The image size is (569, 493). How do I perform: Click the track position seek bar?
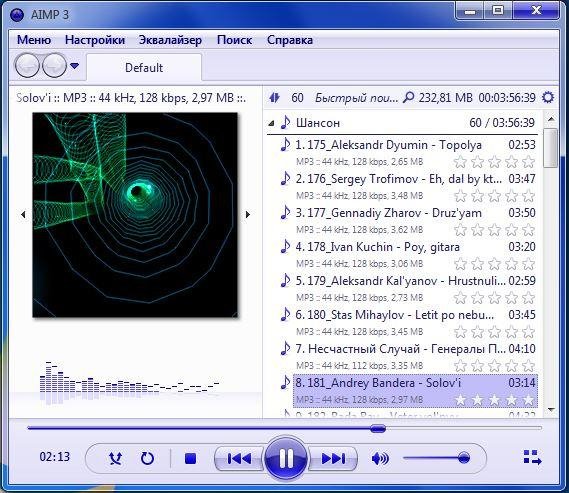284,428
